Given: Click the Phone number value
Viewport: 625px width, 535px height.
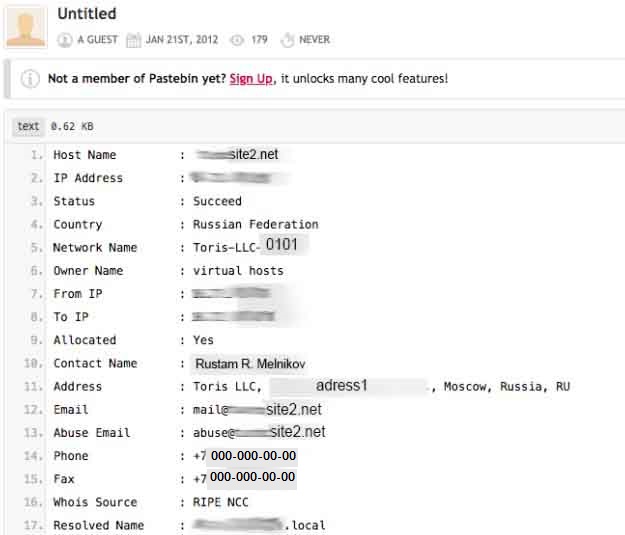Looking at the screenshot, I should [245, 456].
